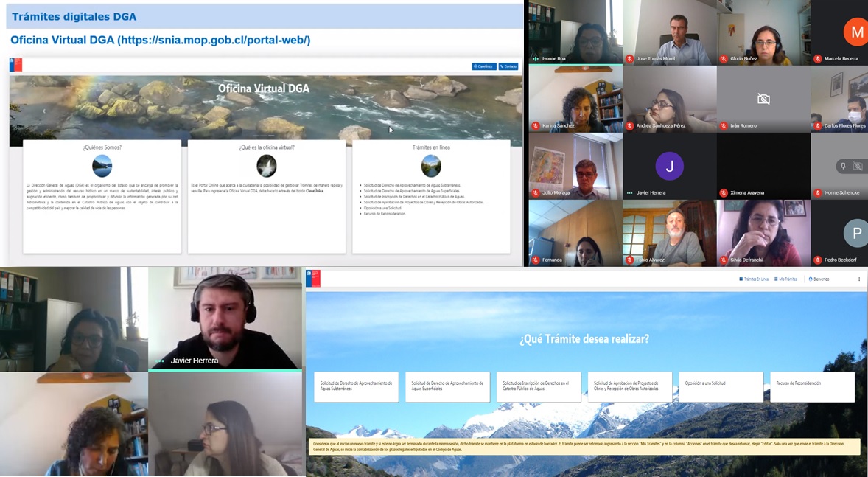
Task: Click the muted mic icon beside Karina Sánchez
Action: (x=535, y=126)
